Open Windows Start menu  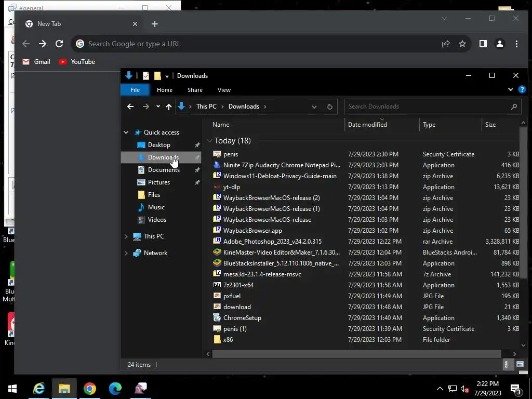click(x=12, y=389)
